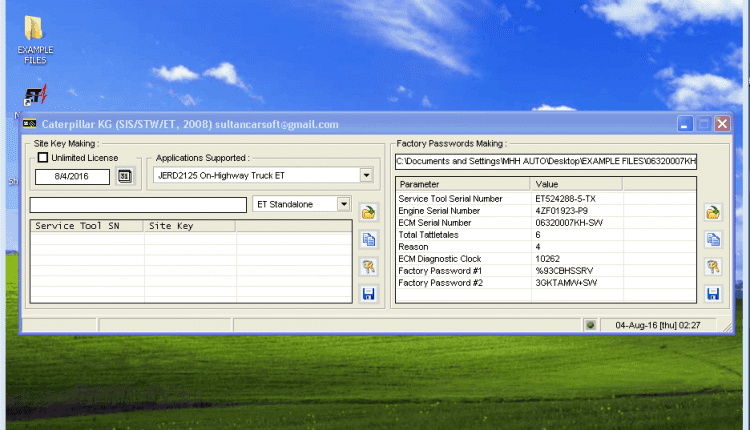Image resolution: width=750 pixels, height=430 pixels.
Task: Click the Caterpillar KG title bar icon
Action: (x=30, y=124)
